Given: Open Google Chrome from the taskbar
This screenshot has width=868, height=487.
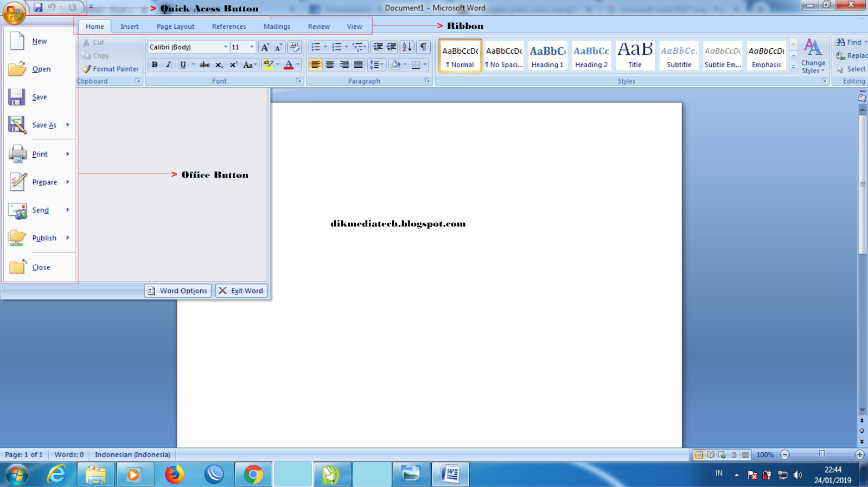Looking at the screenshot, I should click(253, 475).
